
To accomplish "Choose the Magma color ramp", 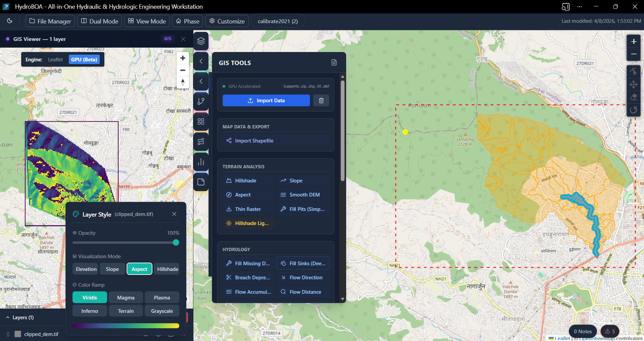I will click(x=126, y=298).
